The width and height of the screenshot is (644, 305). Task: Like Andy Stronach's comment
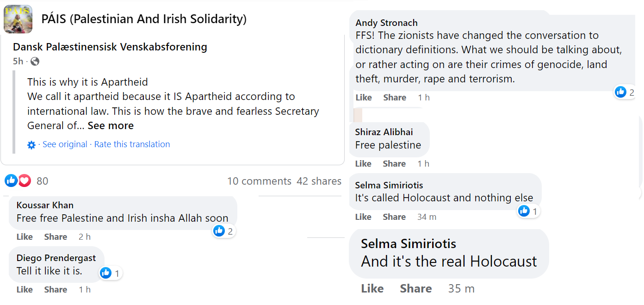(x=364, y=98)
